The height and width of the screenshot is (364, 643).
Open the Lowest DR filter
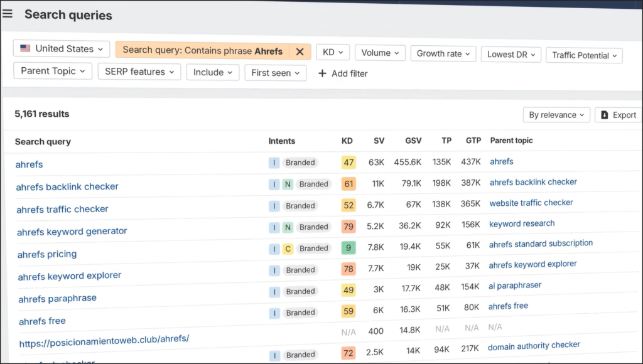(x=511, y=55)
